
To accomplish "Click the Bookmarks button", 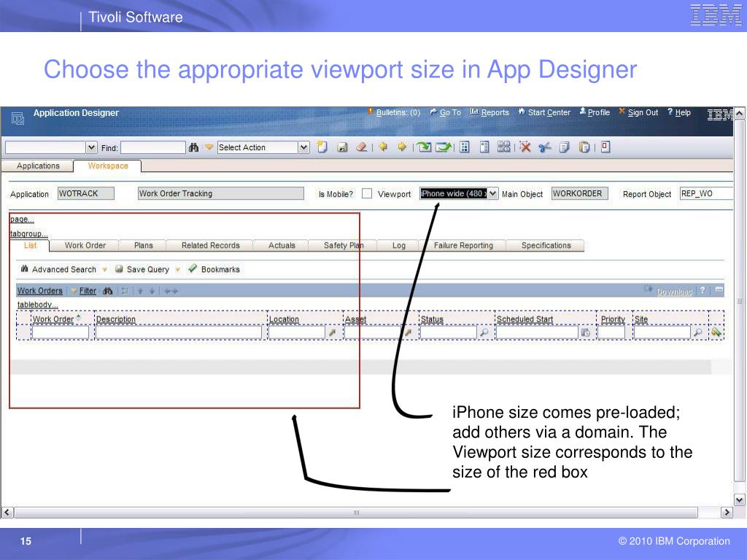I will pos(214,269).
